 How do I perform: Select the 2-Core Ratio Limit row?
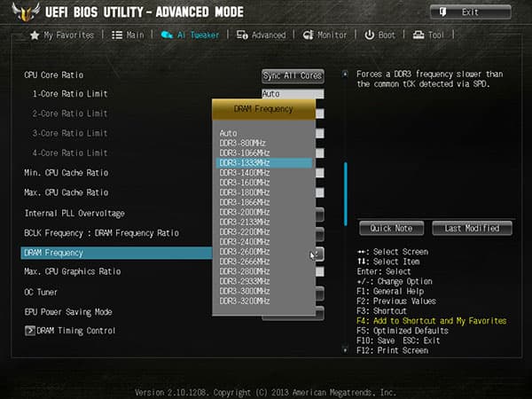(70, 113)
